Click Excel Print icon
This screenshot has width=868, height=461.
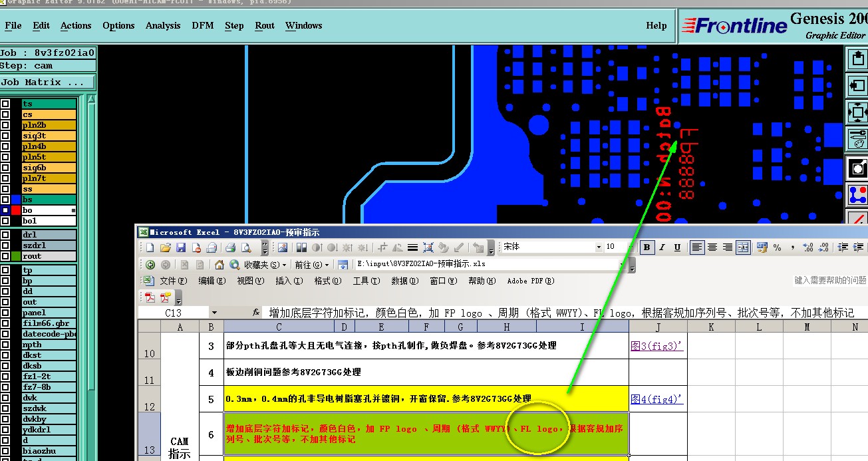(230, 247)
